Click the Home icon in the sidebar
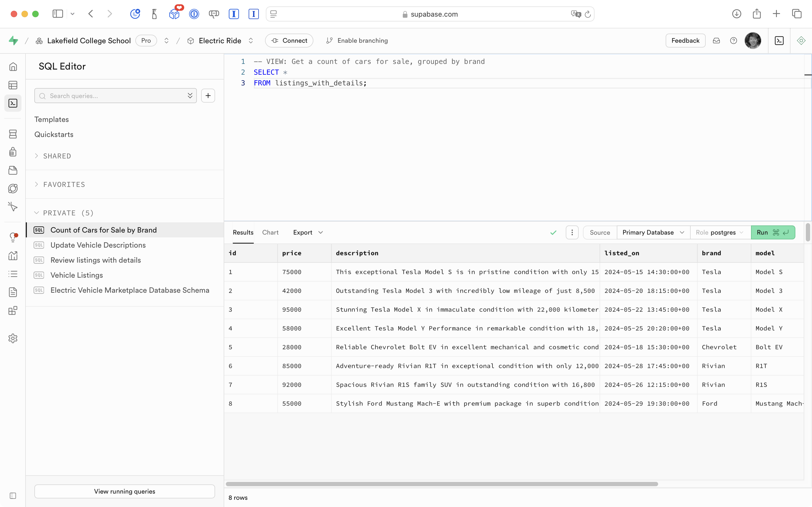 [x=13, y=67]
